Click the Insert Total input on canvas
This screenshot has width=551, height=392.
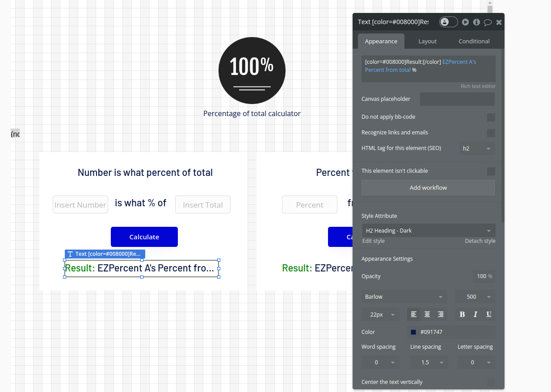click(x=203, y=204)
